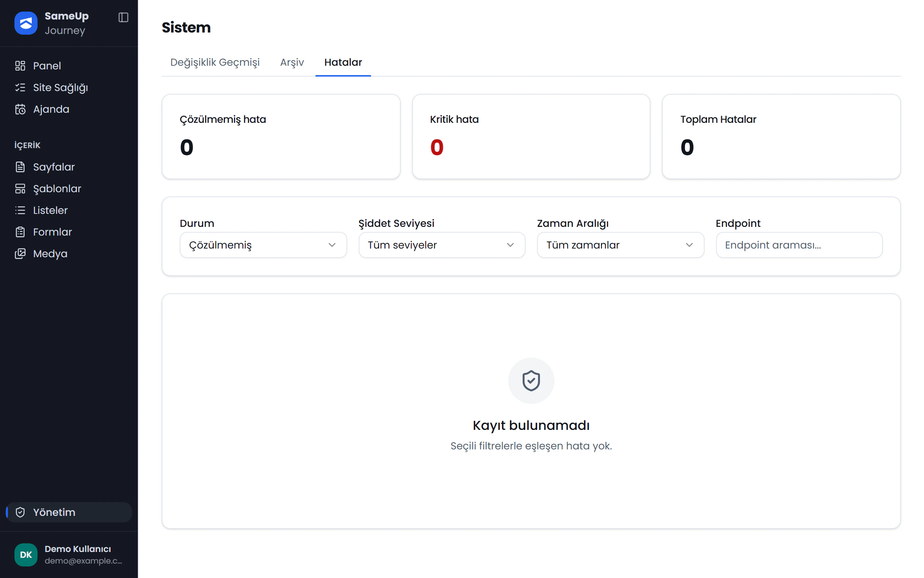924x578 pixels.
Task: Open Sayfalar in the sidebar
Action: point(69,167)
